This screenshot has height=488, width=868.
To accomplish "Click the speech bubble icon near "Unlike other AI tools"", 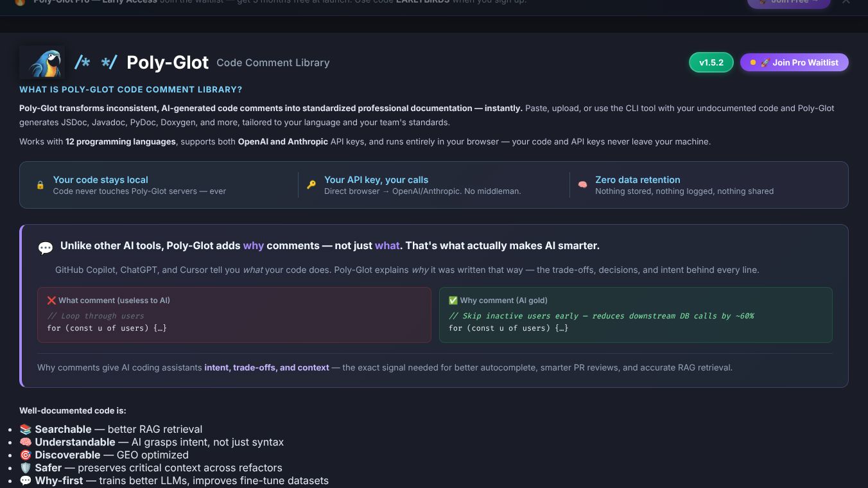I will point(46,247).
